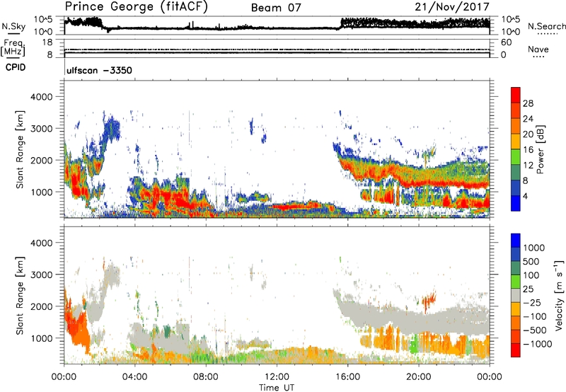Click the 'N.Sky' axis label
Viewport: 566px width, 392px height.
pyautogui.click(x=13, y=26)
